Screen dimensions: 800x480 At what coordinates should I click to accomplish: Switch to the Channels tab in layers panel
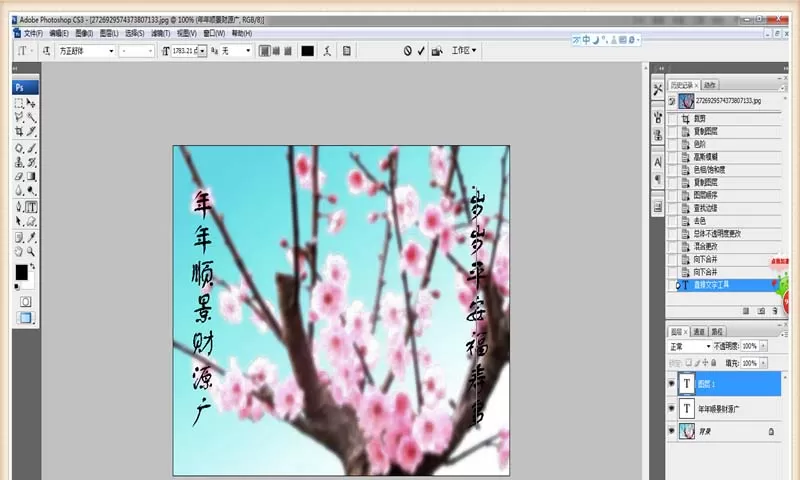(698, 332)
